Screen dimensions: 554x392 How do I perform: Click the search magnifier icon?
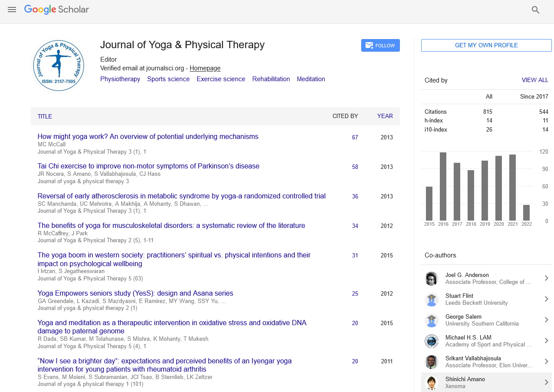tap(535, 10)
